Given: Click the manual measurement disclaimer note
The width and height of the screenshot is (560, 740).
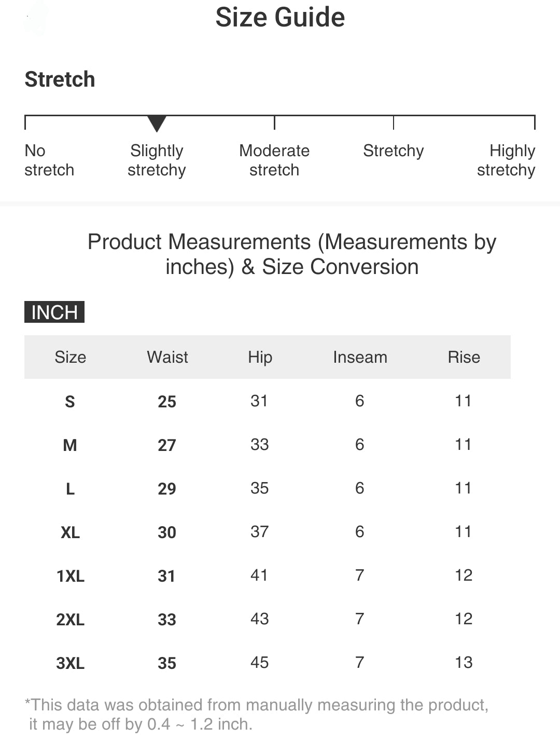Looking at the screenshot, I should [x=257, y=714].
